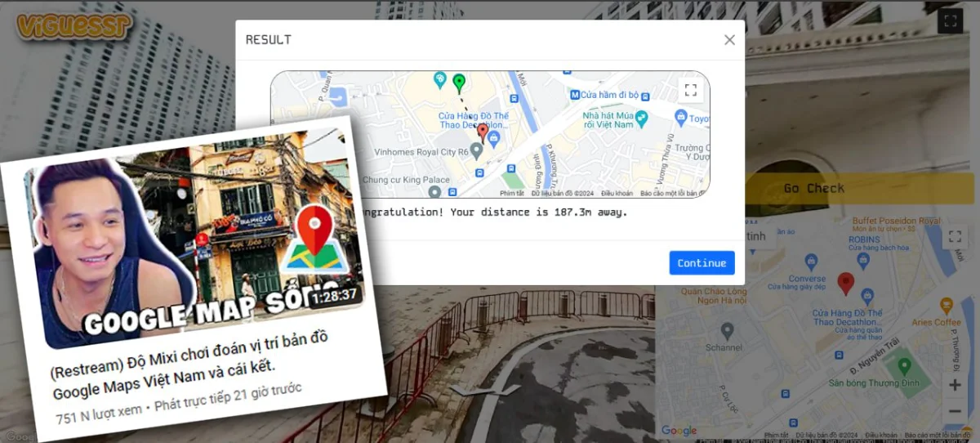Screen dimensions: 980x443
Task: Click Vinhomes Royal City R6 pin
Action: point(477,150)
